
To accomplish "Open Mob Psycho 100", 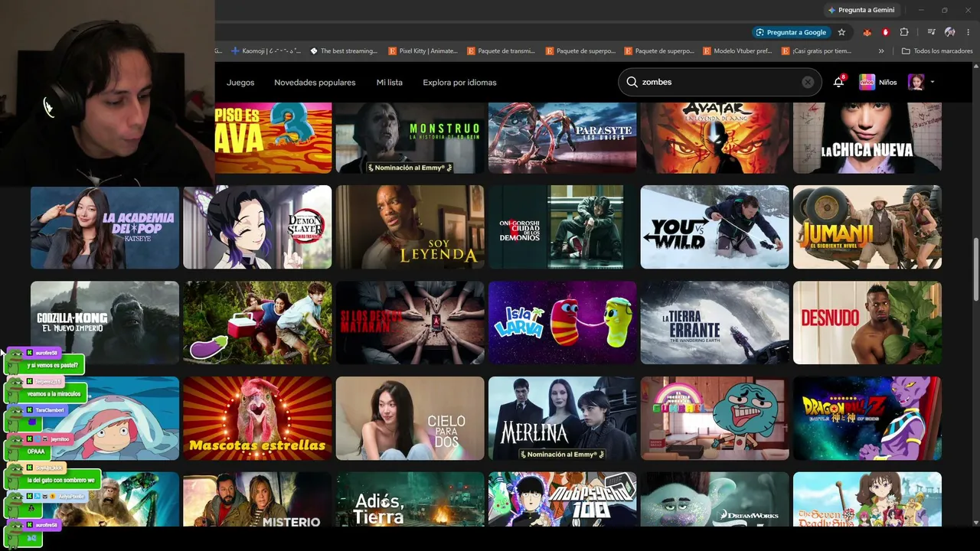I will 562,499.
